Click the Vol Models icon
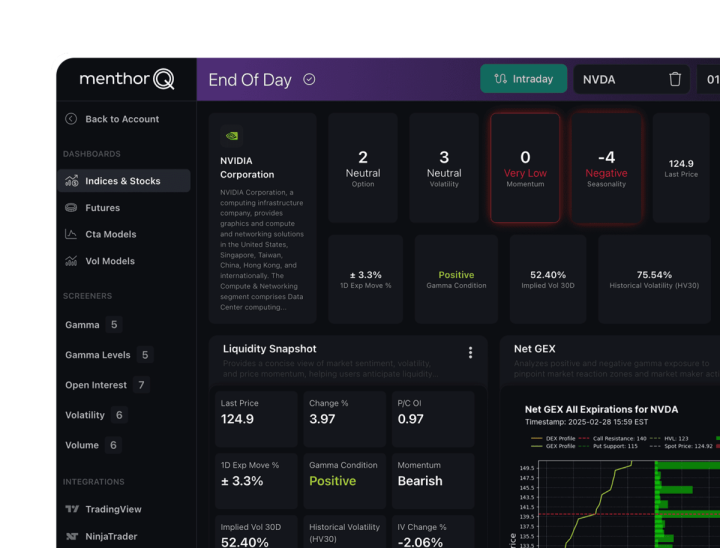The image size is (720, 548). pyautogui.click(x=71, y=261)
